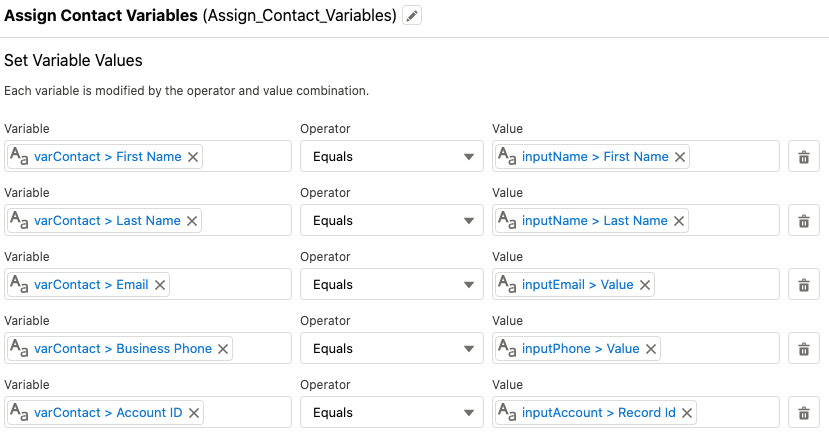The height and width of the screenshot is (436, 829).
Task: Click the trash icon for the Email row
Action: 804,284
